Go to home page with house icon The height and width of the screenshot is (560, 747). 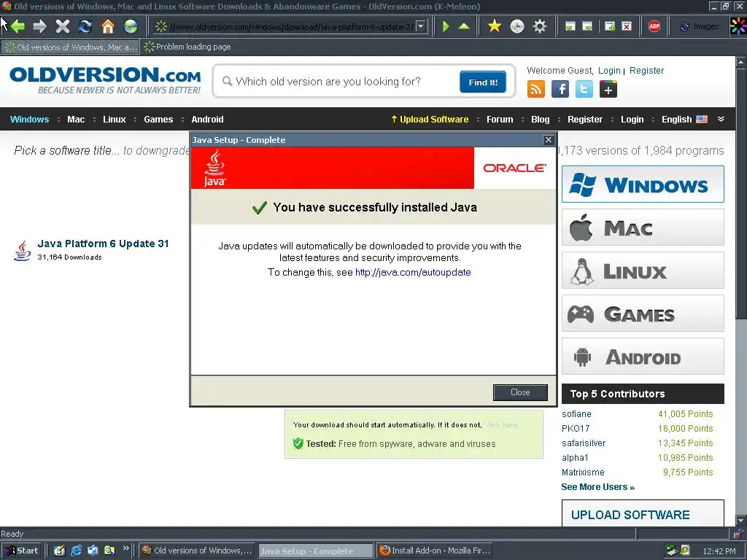(x=108, y=26)
